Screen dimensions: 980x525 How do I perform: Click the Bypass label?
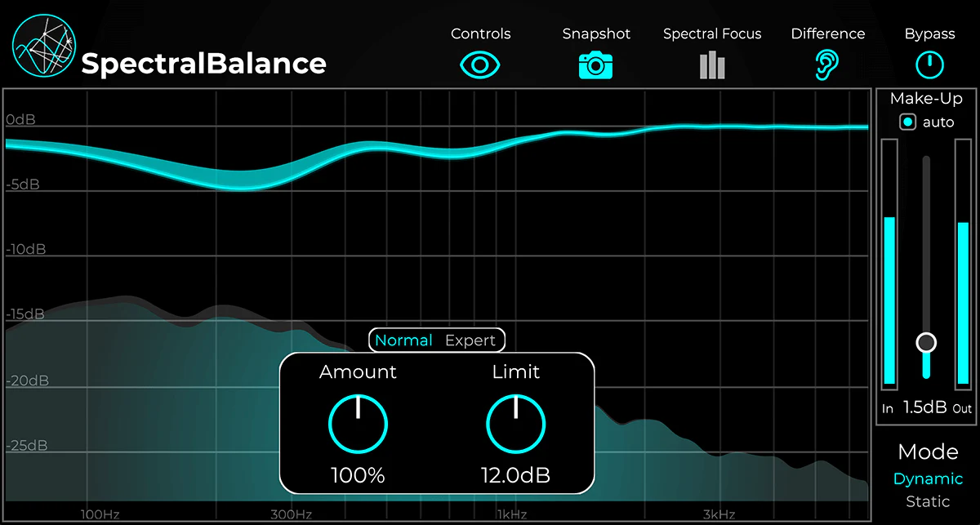929,33
